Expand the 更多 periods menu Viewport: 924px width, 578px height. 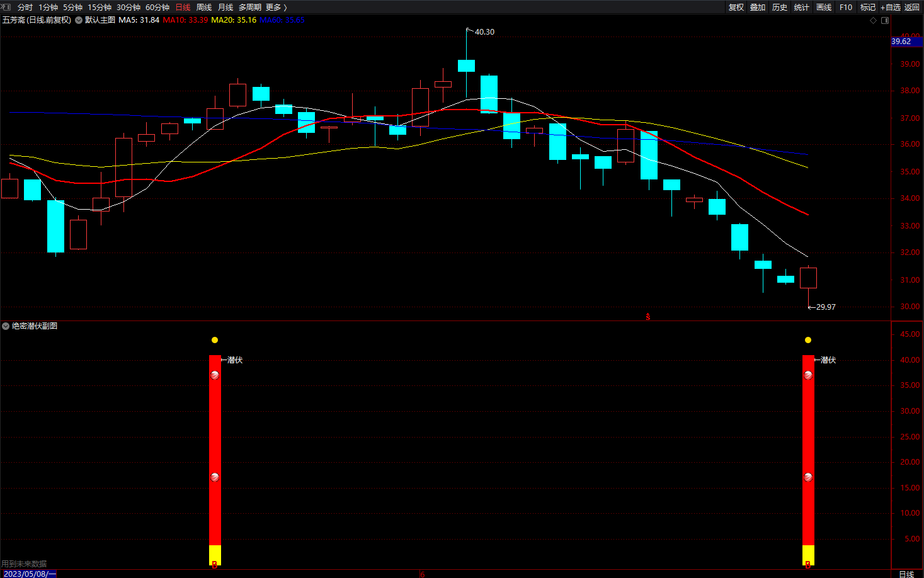[x=276, y=8]
